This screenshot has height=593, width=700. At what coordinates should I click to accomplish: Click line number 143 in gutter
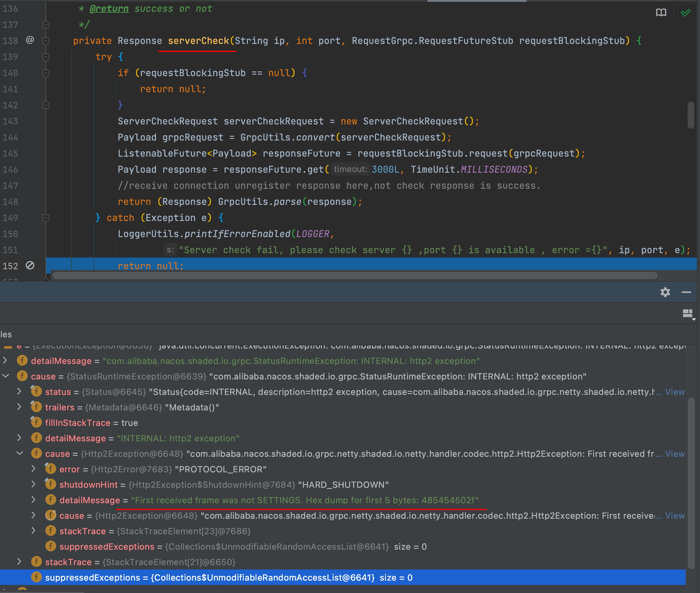(11, 121)
